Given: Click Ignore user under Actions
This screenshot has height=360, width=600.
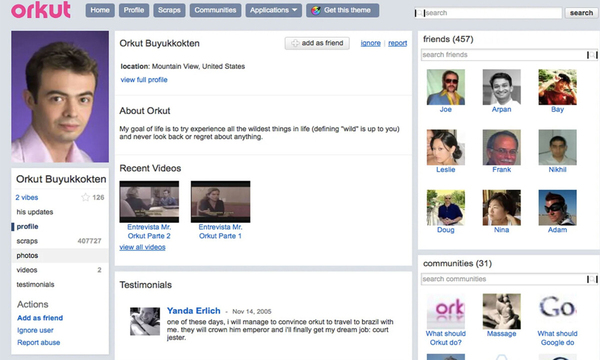Looking at the screenshot, I should tap(35, 330).
